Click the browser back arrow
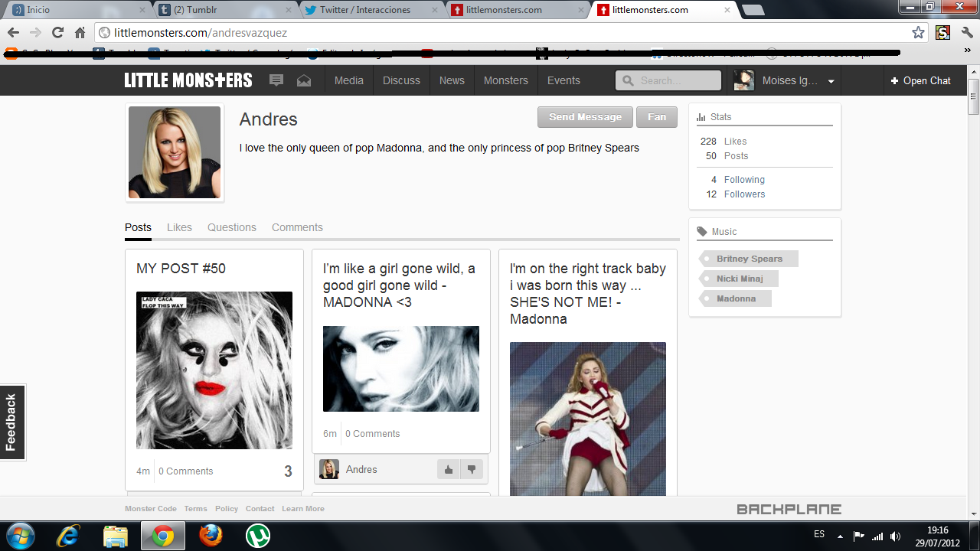Viewport: 980px width, 551px height. click(x=13, y=33)
